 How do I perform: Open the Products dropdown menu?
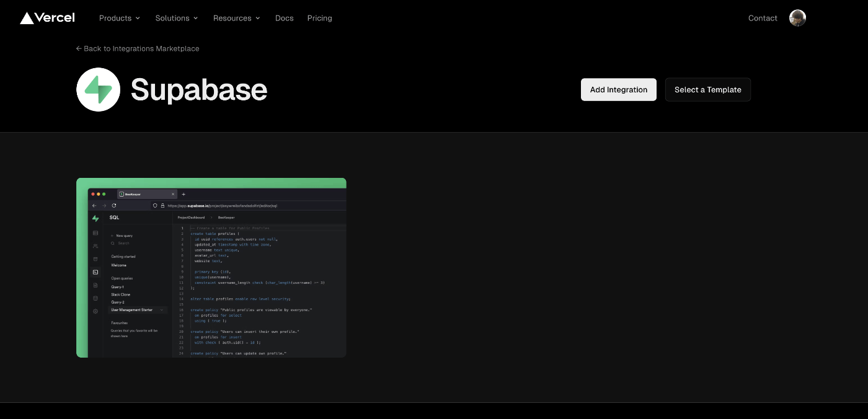[x=120, y=18]
